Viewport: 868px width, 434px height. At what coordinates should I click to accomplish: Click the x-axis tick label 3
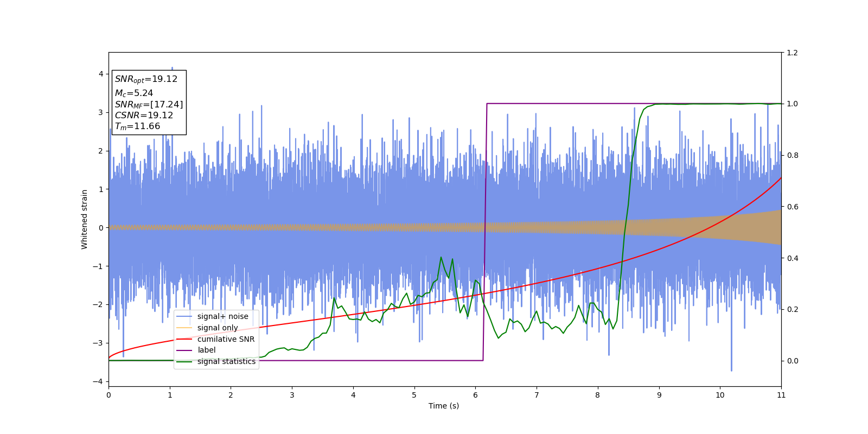pyautogui.click(x=292, y=395)
